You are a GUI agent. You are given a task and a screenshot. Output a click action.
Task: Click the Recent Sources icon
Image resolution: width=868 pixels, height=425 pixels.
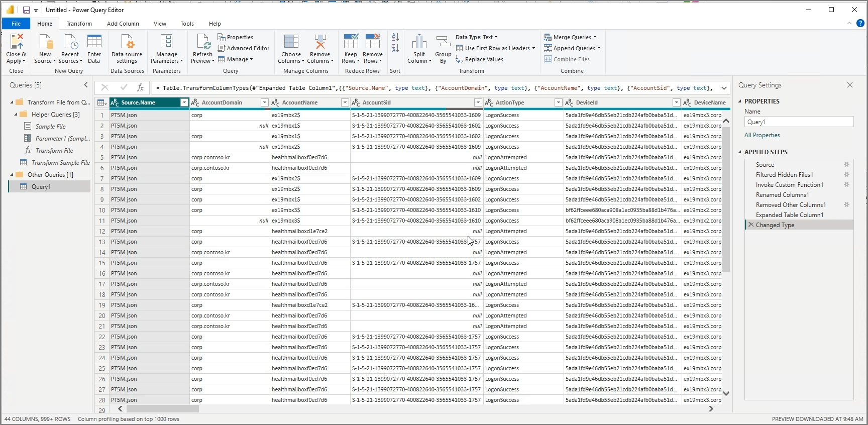click(70, 42)
